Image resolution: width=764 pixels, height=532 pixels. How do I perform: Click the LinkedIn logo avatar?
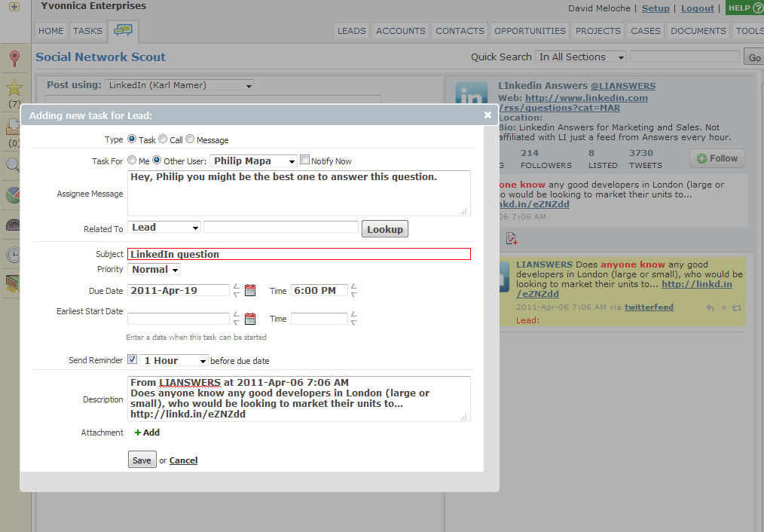(x=471, y=93)
